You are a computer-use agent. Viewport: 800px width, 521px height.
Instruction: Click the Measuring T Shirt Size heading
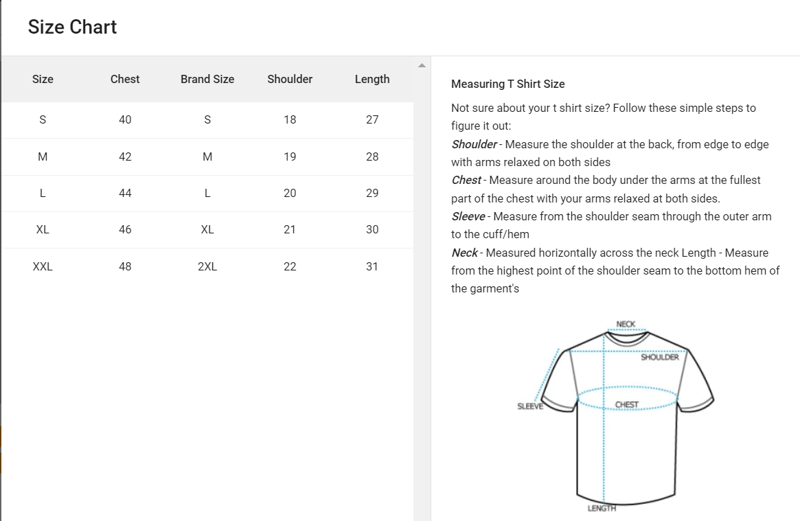pyautogui.click(x=508, y=84)
